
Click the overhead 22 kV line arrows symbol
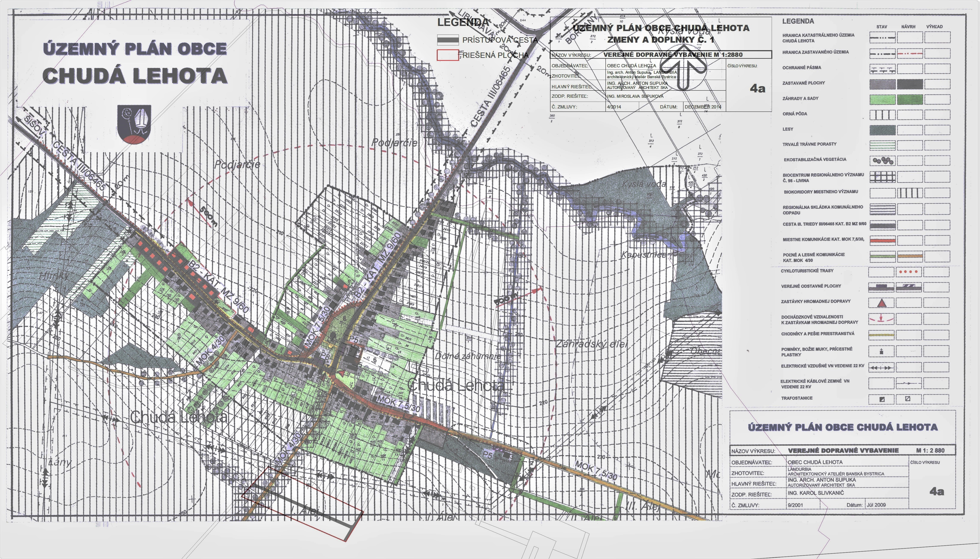(x=882, y=368)
